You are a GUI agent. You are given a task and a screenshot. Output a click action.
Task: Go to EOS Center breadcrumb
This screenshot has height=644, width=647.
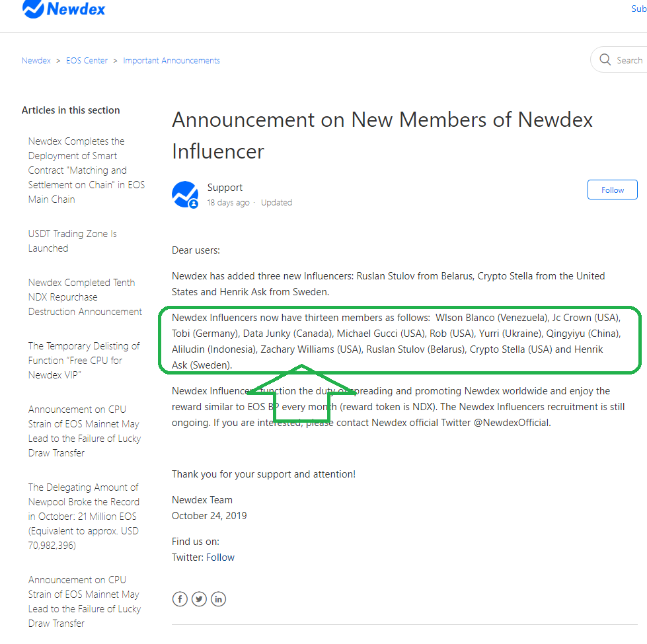[87, 60]
